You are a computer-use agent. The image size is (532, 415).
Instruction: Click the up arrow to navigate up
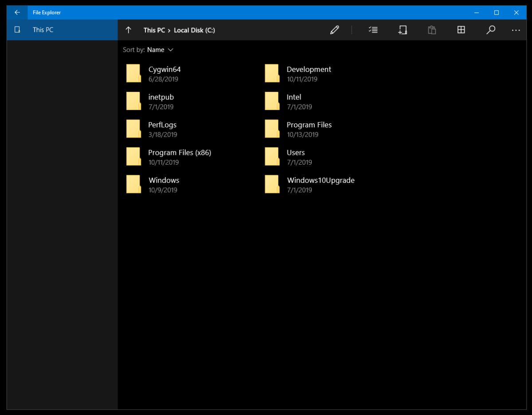pos(128,30)
